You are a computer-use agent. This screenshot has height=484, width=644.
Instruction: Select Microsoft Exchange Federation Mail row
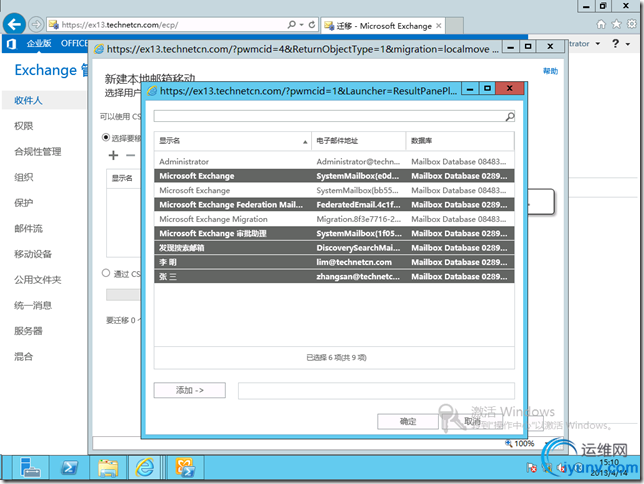[334, 205]
